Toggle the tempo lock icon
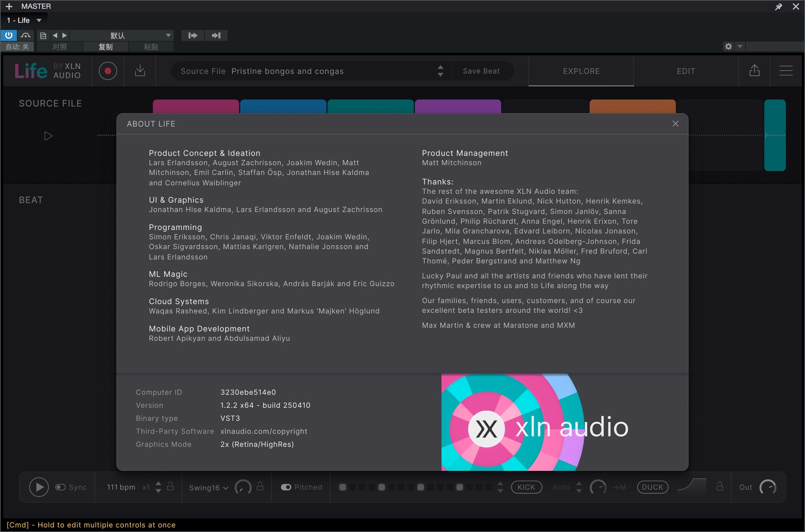Screen dimensions: 805x532 coord(170,486)
